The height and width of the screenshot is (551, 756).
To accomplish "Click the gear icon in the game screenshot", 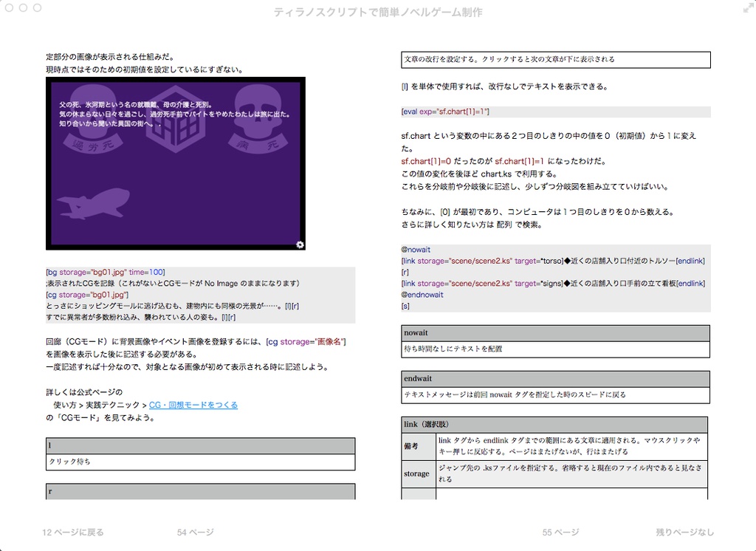I will point(300,244).
